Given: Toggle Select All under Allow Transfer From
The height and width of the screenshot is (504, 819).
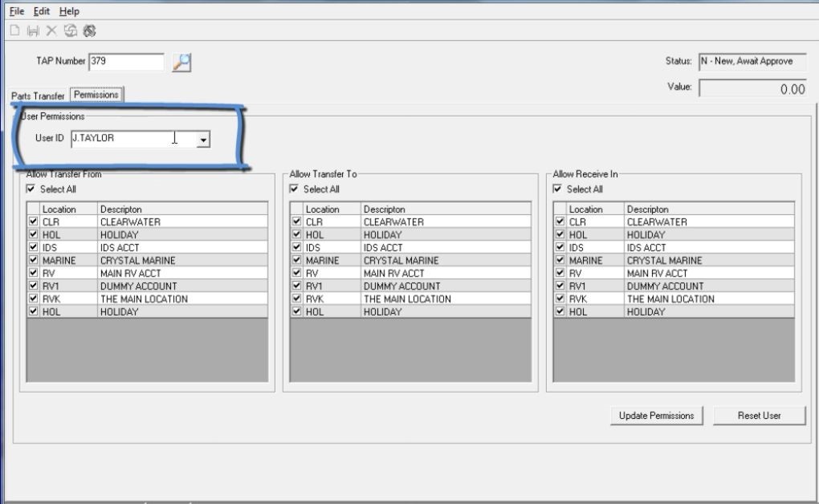Looking at the screenshot, I should pos(31,189).
